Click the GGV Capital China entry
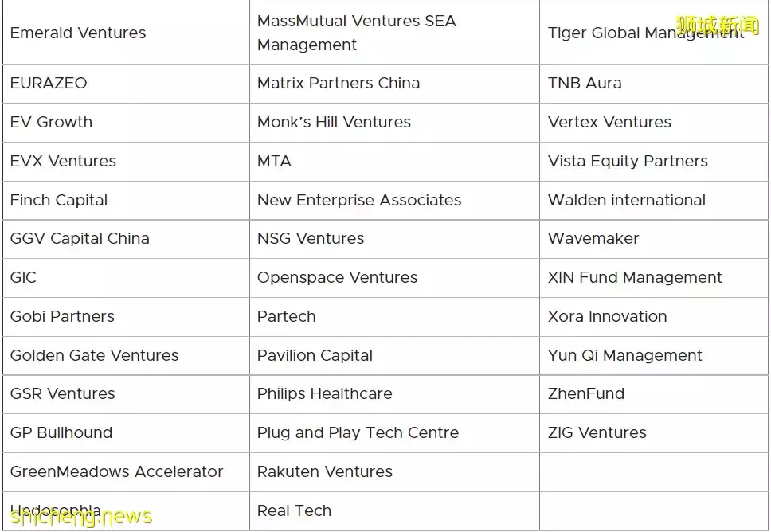 click(x=80, y=238)
